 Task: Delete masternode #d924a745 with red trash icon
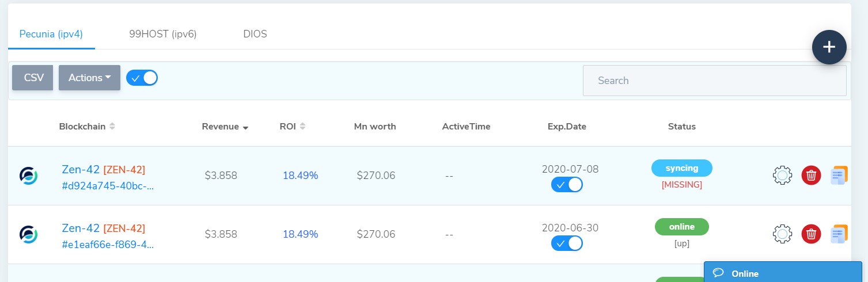click(x=811, y=175)
